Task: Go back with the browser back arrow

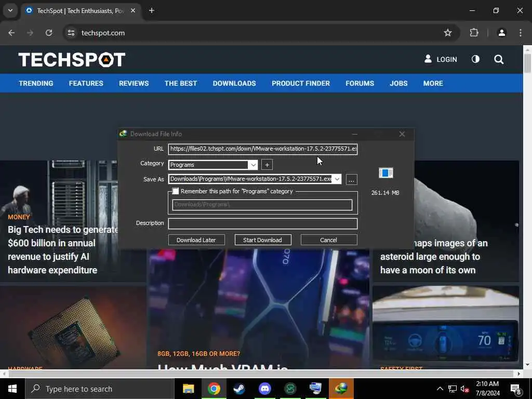Action: 11,33
